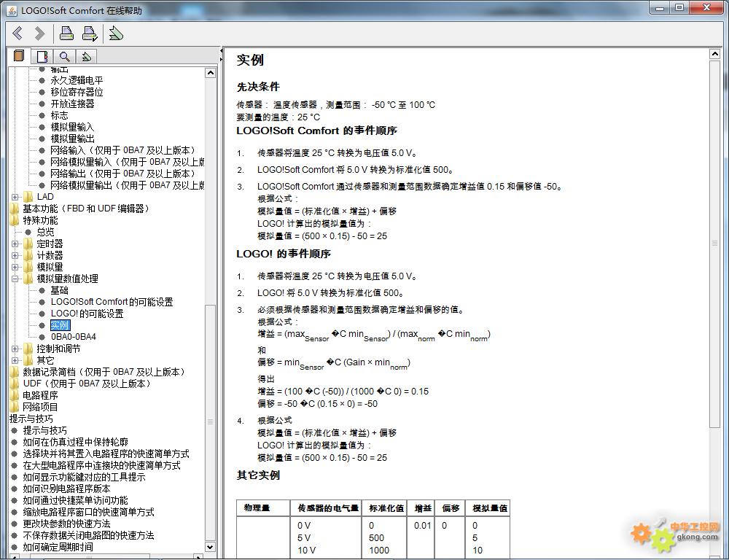Click the content pane scroll-up arrow

point(714,54)
